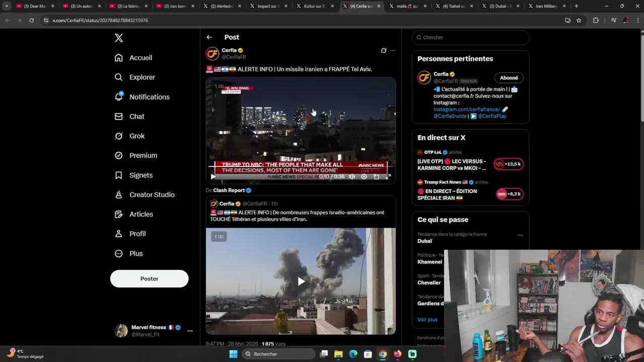Open Articles section
Screen dimensions: 644x362
point(134,215)
